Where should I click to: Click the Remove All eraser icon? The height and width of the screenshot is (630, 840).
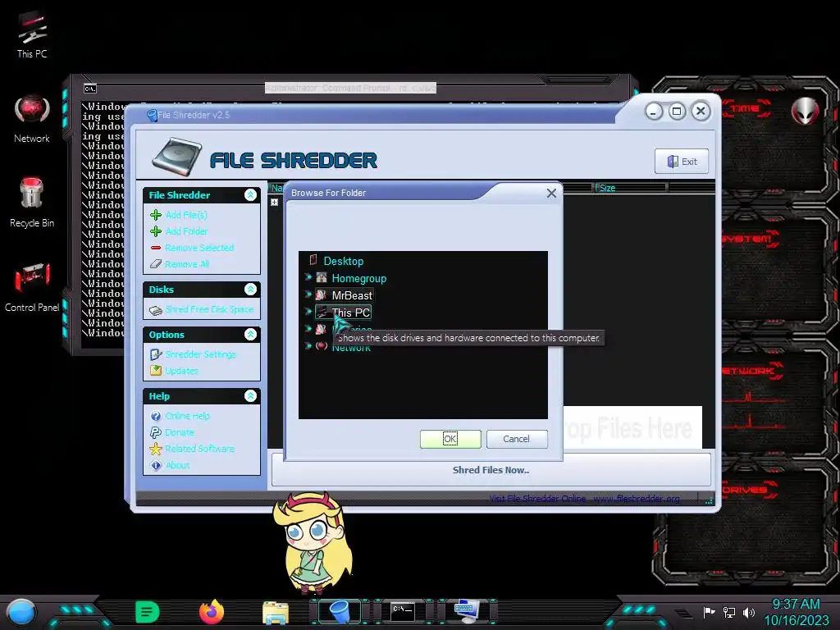click(156, 264)
